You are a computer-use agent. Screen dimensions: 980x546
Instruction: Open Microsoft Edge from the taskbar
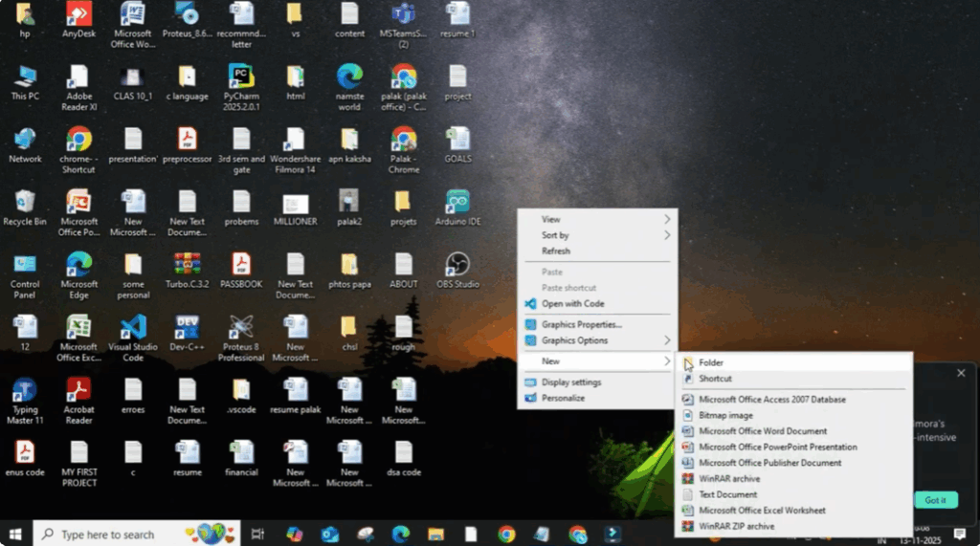(401, 535)
